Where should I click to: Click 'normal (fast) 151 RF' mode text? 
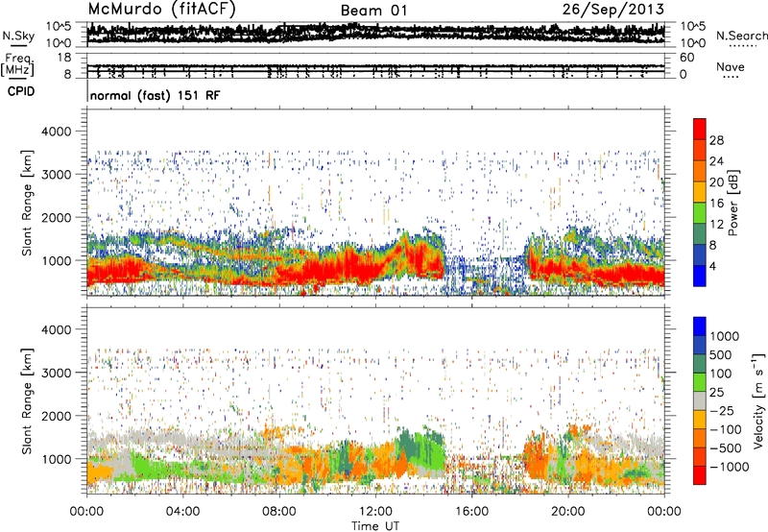click(x=156, y=95)
